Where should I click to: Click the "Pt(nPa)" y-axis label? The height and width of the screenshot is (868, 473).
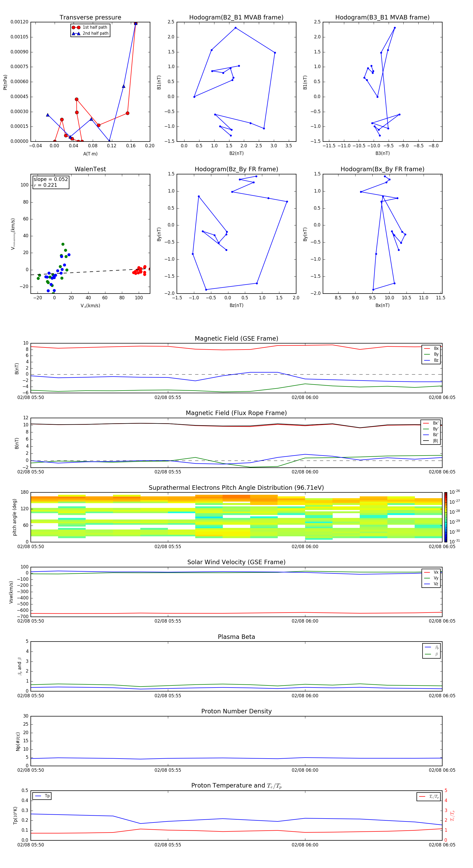(5, 82)
